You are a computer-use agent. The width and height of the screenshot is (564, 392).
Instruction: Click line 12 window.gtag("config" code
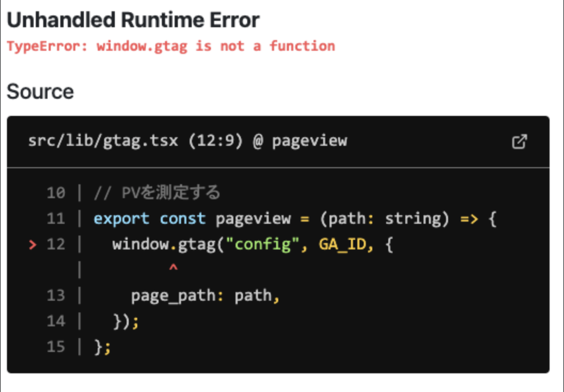[x=206, y=245]
